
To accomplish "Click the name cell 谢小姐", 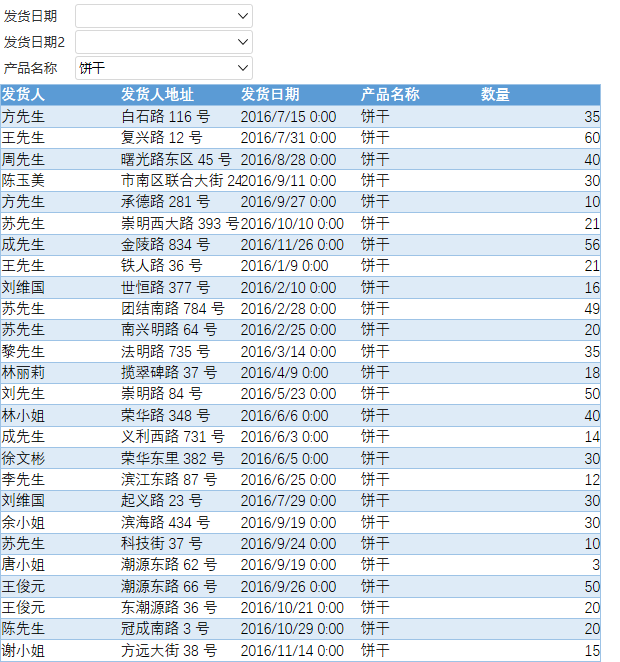I will (x=23, y=651).
